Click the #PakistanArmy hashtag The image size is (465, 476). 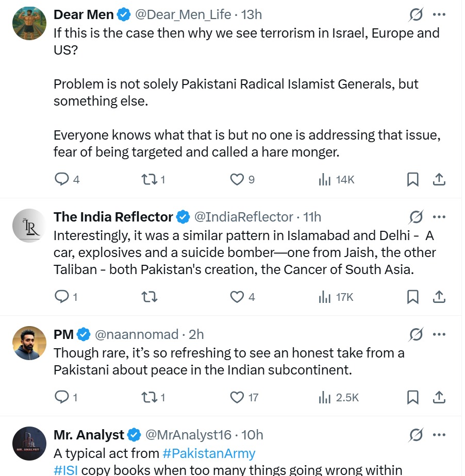209,453
